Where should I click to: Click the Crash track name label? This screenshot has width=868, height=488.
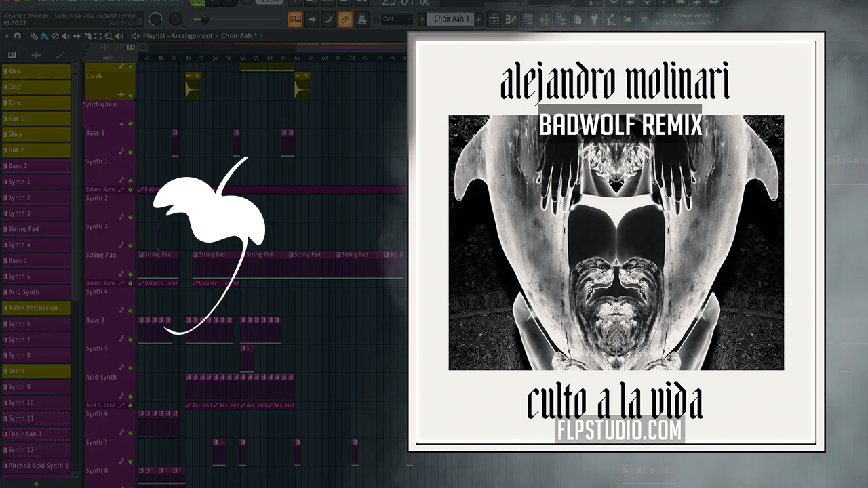[x=94, y=76]
